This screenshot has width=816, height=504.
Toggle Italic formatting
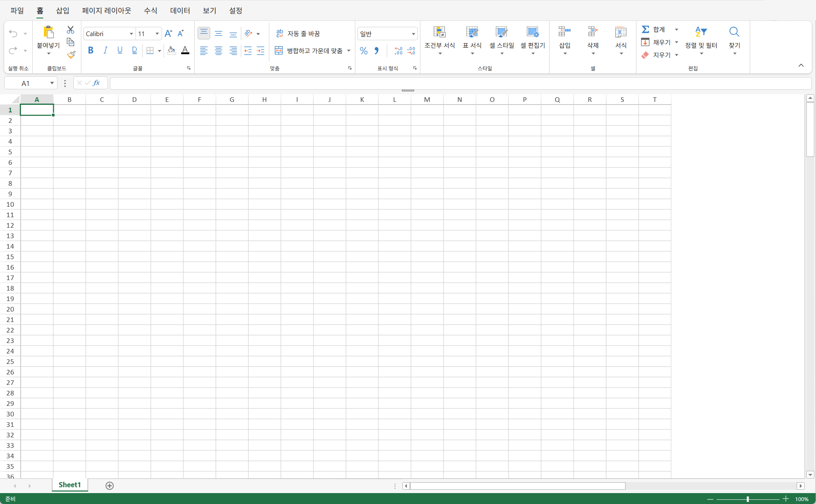click(105, 51)
